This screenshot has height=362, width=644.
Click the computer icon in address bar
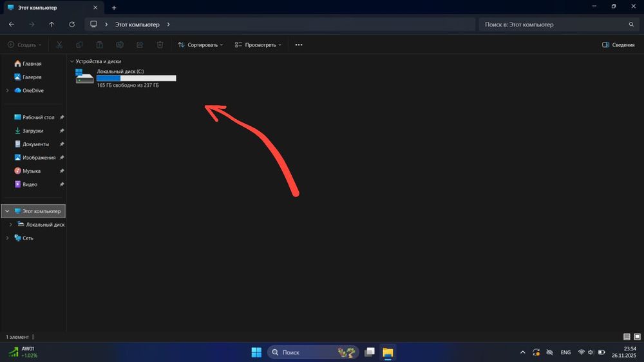[93, 24]
